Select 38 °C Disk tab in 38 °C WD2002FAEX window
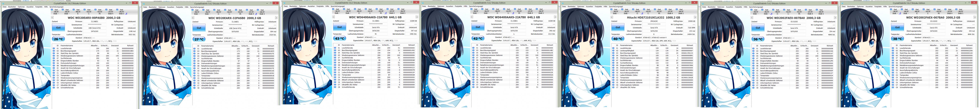Image resolution: width=980 pixels, height=109 pixels. click(x=895, y=12)
